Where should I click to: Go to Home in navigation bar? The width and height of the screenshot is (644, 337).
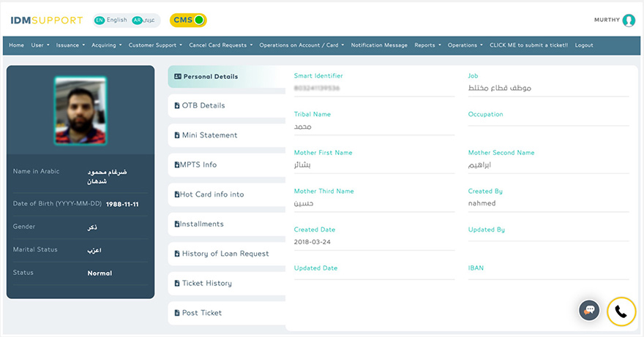[x=16, y=45]
